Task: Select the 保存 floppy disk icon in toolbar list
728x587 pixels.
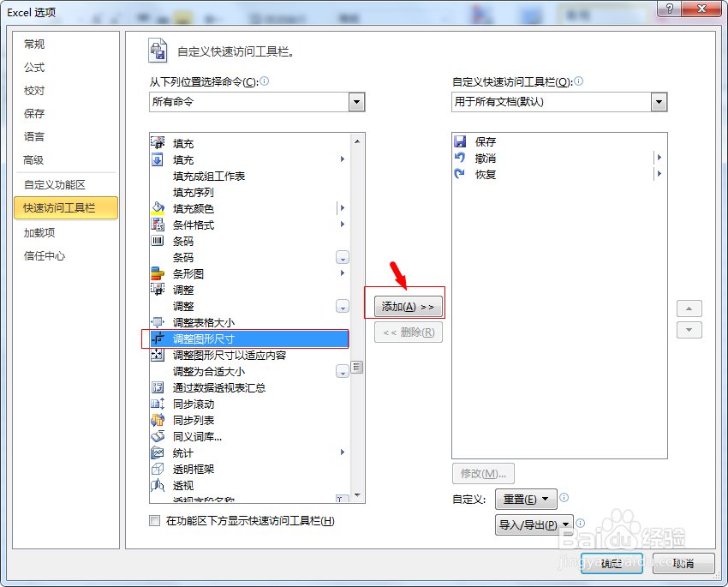Action: pos(460,141)
